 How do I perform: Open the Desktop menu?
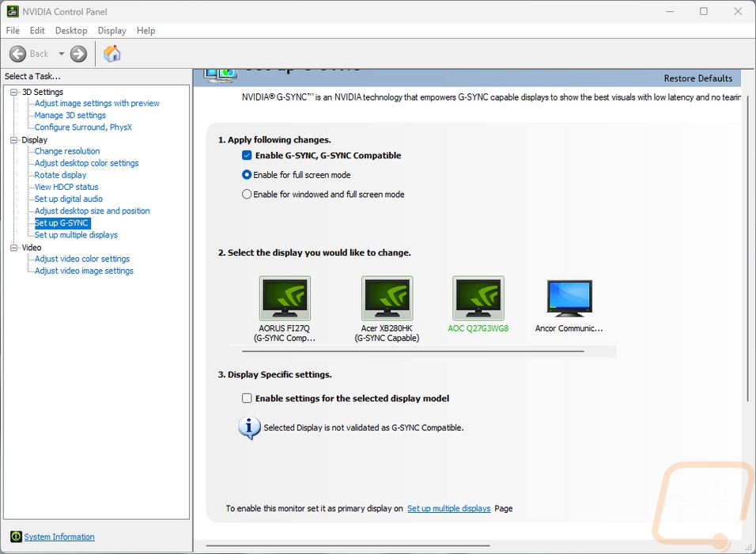point(71,30)
